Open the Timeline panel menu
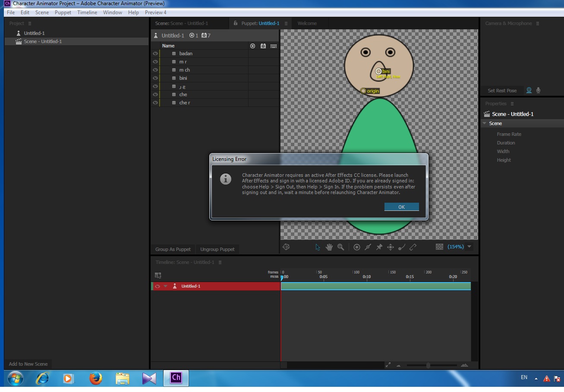Screen dimensions: 564x392 (x=220, y=262)
